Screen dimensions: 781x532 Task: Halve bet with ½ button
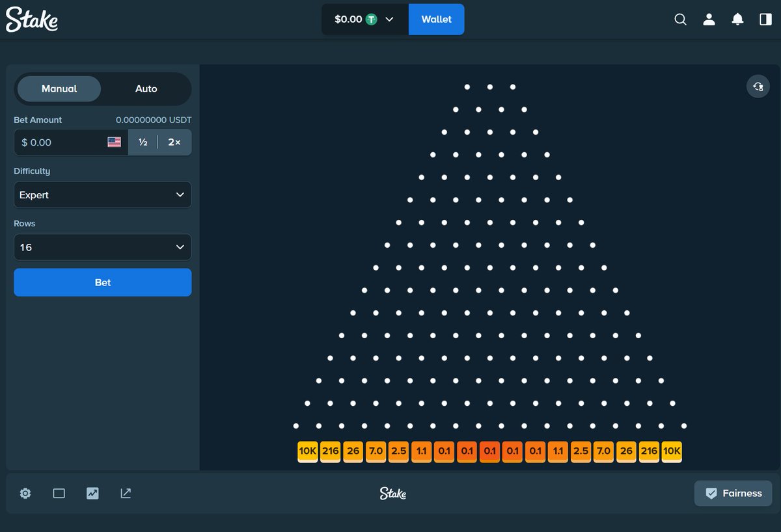(x=143, y=142)
